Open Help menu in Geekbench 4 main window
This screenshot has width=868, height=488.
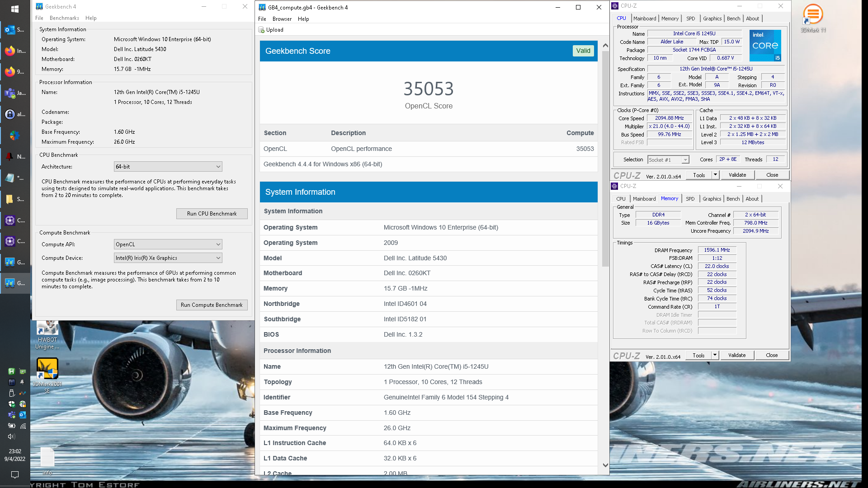click(x=91, y=18)
